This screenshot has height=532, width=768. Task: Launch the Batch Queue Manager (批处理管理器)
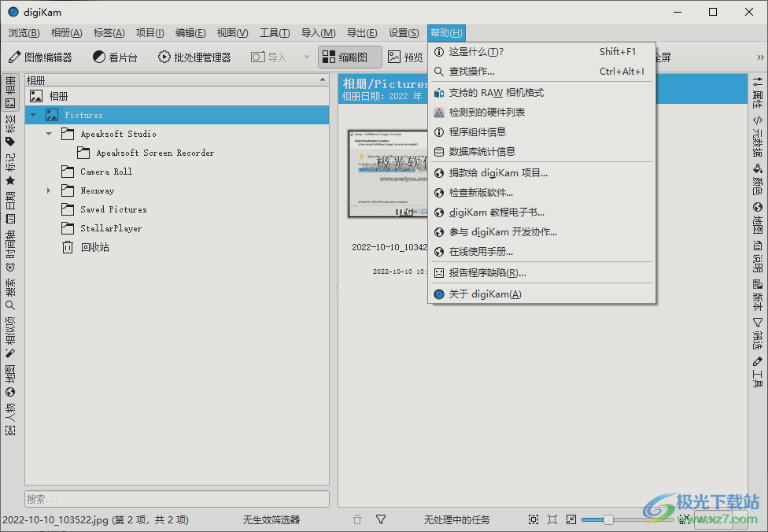click(x=194, y=57)
